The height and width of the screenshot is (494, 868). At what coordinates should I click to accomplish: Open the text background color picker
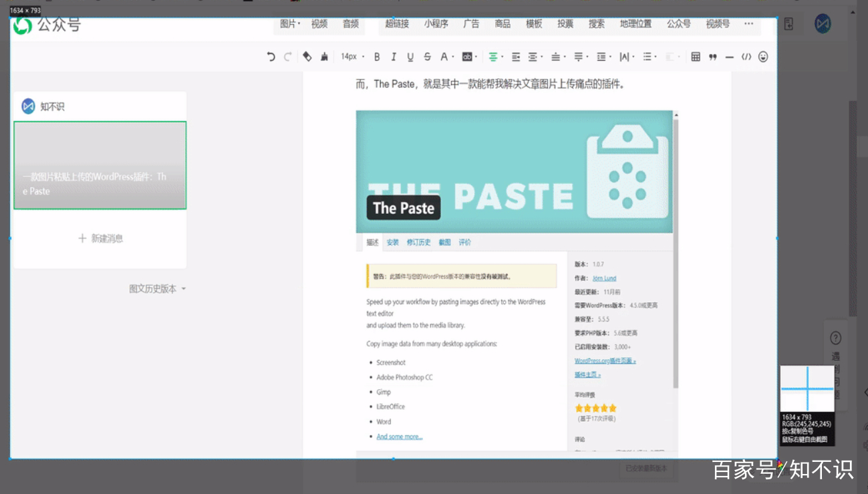pyautogui.click(x=470, y=57)
